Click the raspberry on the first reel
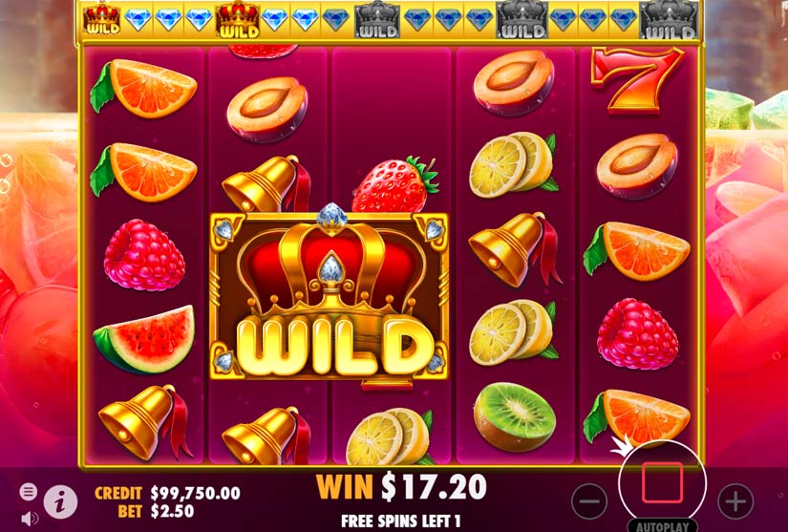Image resolution: width=788 pixels, height=532 pixels. pyautogui.click(x=144, y=255)
